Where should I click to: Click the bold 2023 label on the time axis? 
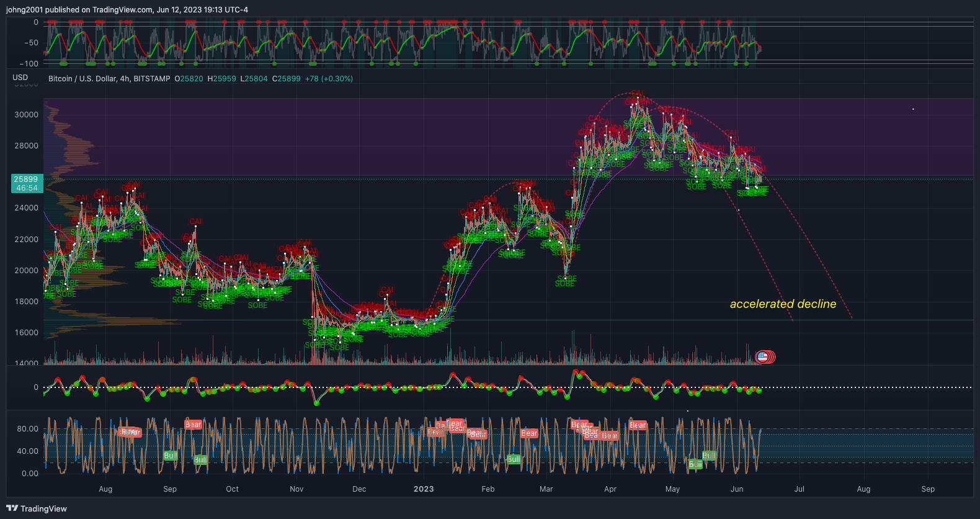(x=424, y=489)
